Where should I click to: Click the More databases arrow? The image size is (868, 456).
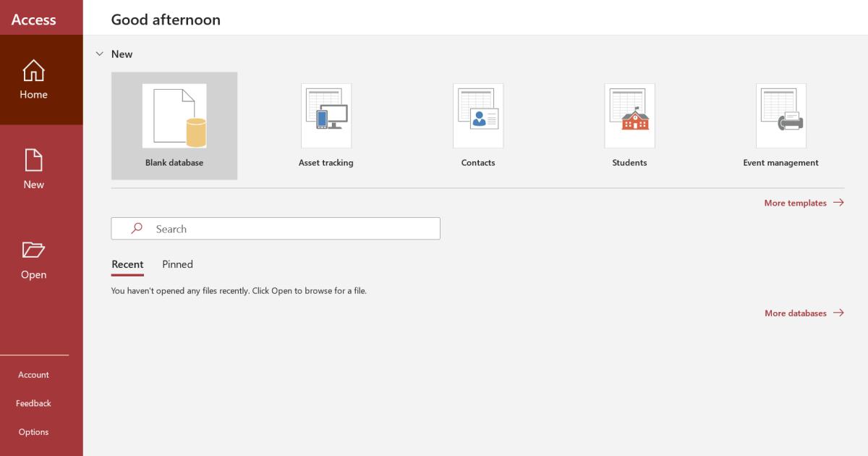(x=839, y=313)
